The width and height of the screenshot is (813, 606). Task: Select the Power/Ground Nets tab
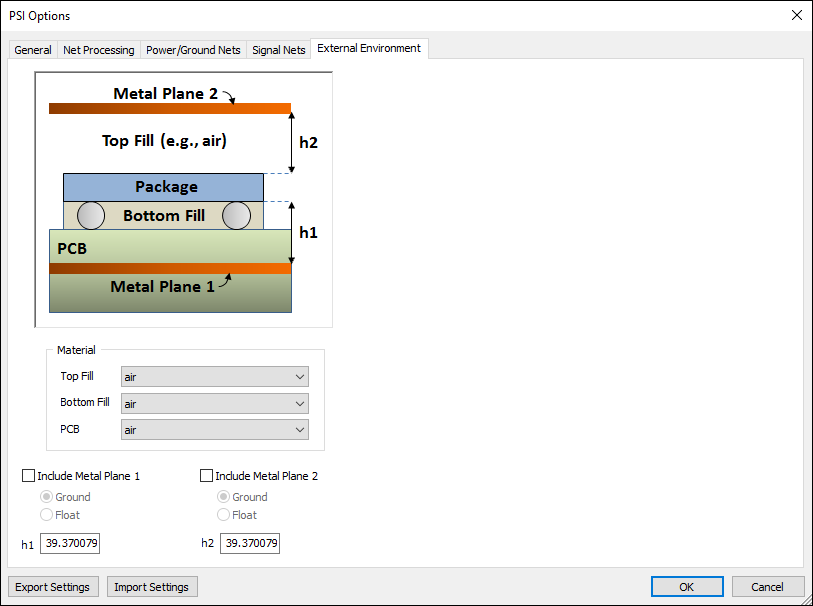[193, 49]
